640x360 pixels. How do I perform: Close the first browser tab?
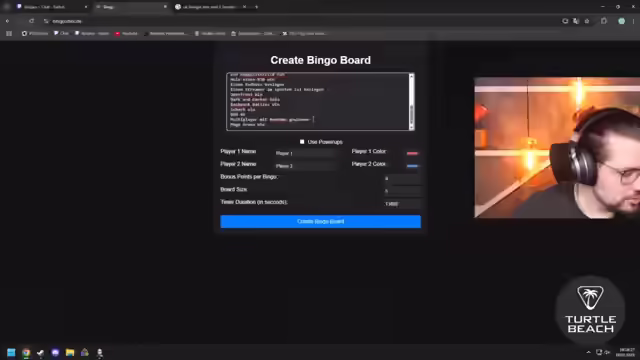click(x=86, y=7)
